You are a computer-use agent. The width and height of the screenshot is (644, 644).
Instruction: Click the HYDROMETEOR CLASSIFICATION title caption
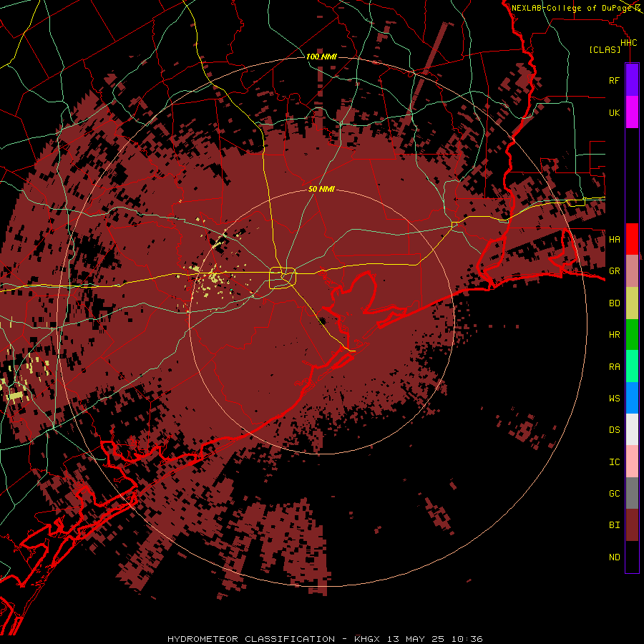(325, 639)
